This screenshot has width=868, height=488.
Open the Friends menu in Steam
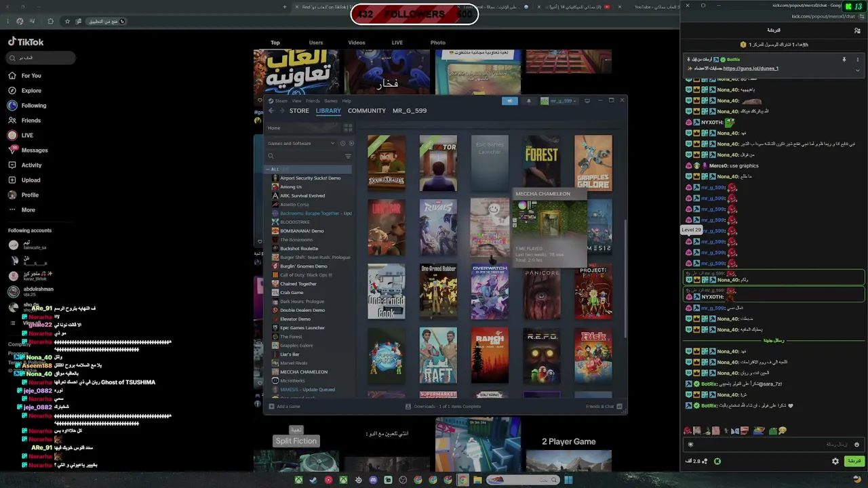pyautogui.click(x=313, y=101)
